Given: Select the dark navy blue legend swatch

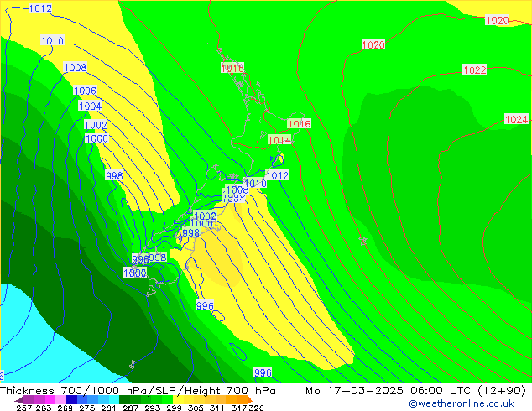Looking at the screenshot, I should pyautogui.click(x=71, y=399).
